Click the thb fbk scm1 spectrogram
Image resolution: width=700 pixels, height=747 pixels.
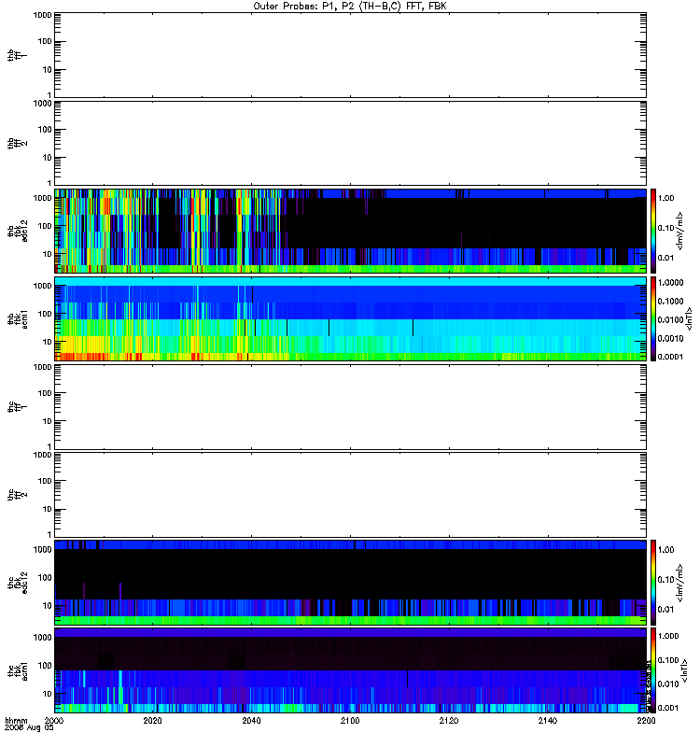pos(350,318)
